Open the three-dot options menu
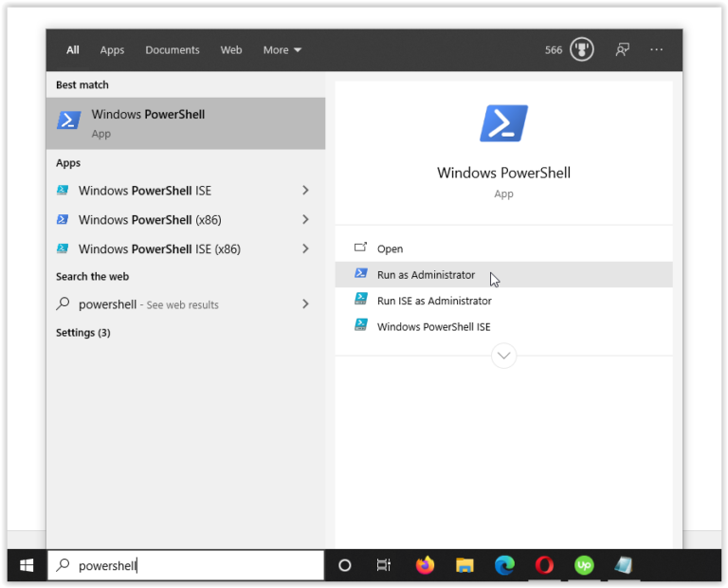728x588 pixels. click(x=656, y=49)
